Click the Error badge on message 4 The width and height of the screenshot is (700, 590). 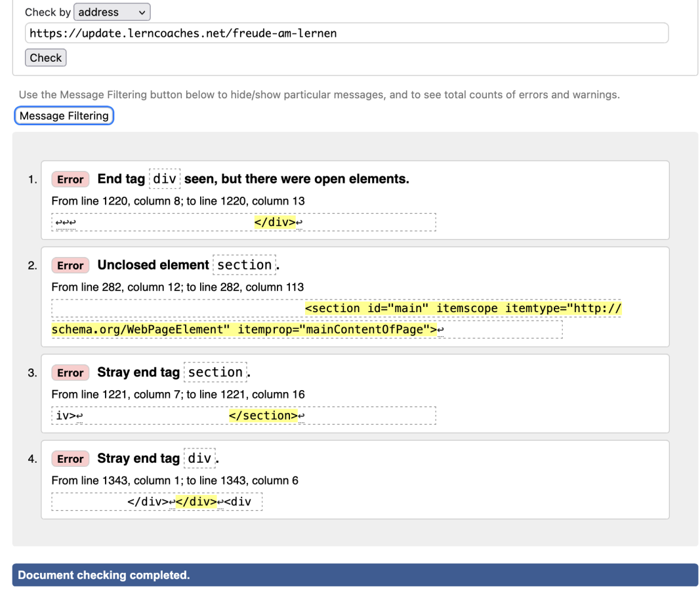[70, 459]
